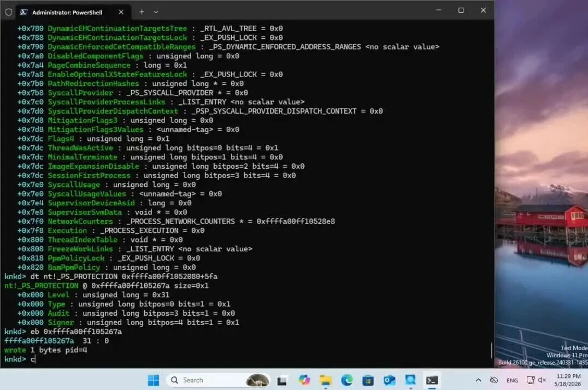
Task: Open a new terminal tab
Action: click(142, 12)
